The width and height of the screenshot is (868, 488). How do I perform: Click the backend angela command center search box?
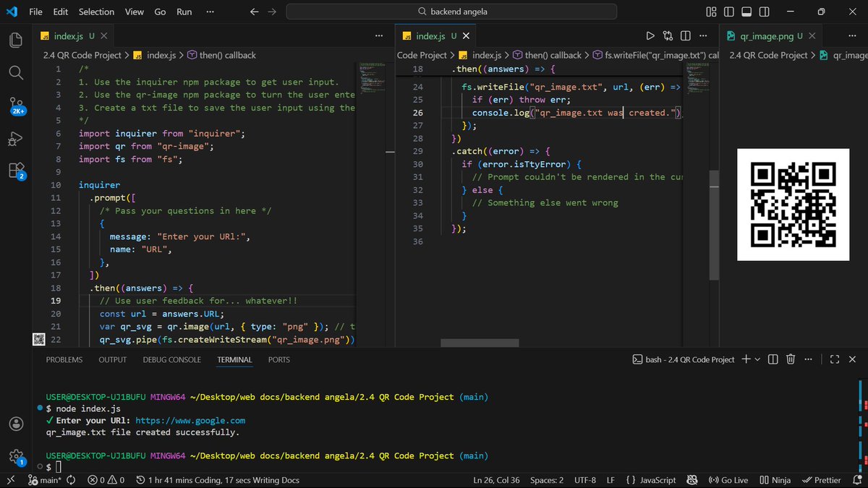pos(451,12)
